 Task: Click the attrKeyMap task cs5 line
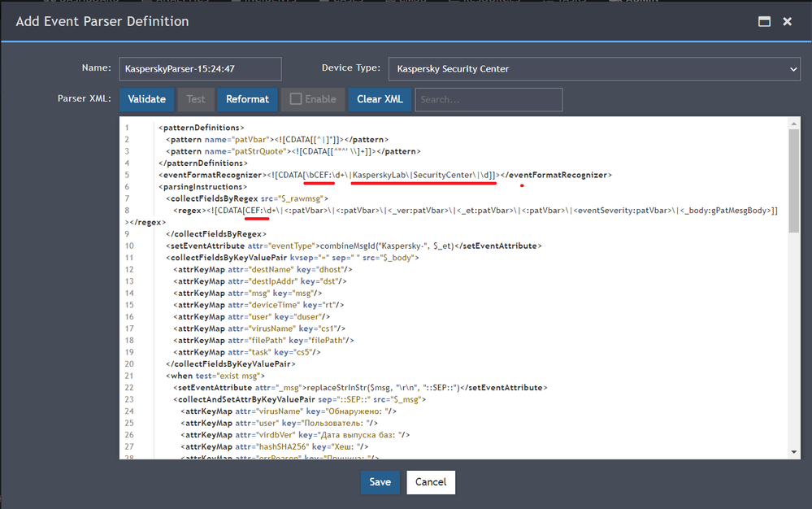click(x=247, y=352)
